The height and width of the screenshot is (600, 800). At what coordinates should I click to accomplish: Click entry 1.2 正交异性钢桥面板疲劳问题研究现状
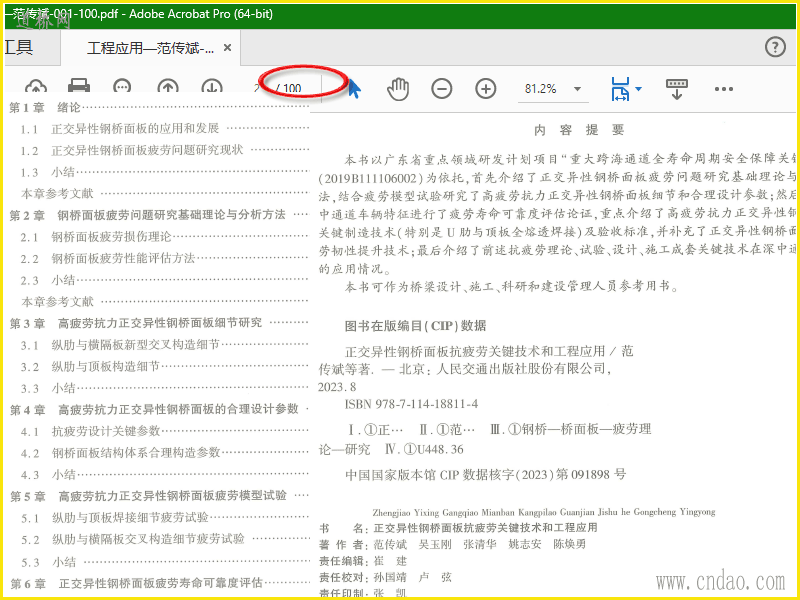pyautogui.click(x=164, y=151)
